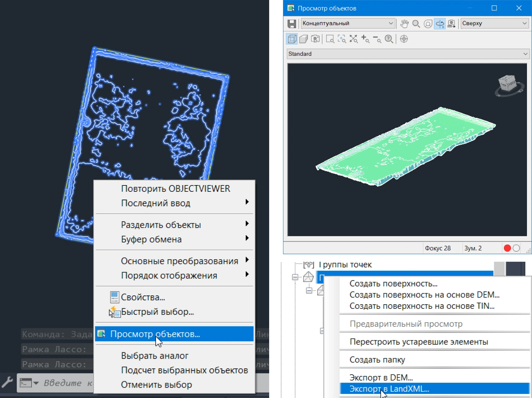The image size is (532, 398).
Task: Toggle the perspective projection button
Action: pyautogui.click(x=304, y=39)
